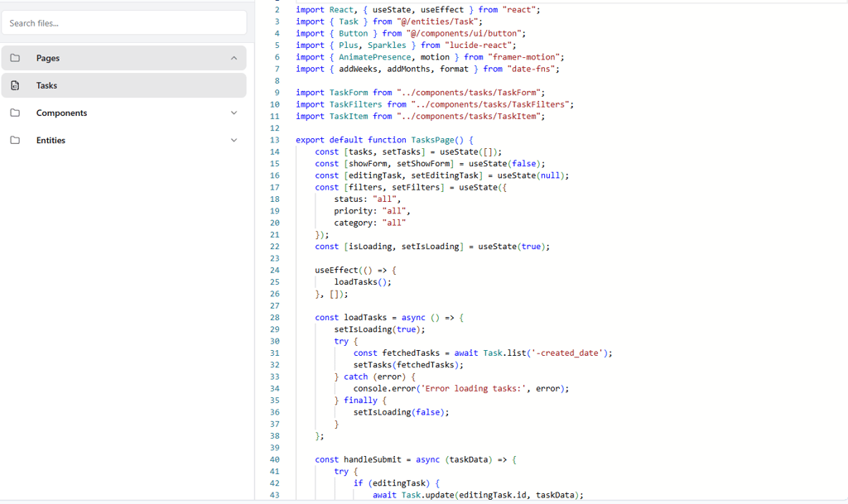This screenshot has height=504, width=848.
Task: Click the "../components/tasks/TaskFilters" path
Action: (x=490, y=104)
